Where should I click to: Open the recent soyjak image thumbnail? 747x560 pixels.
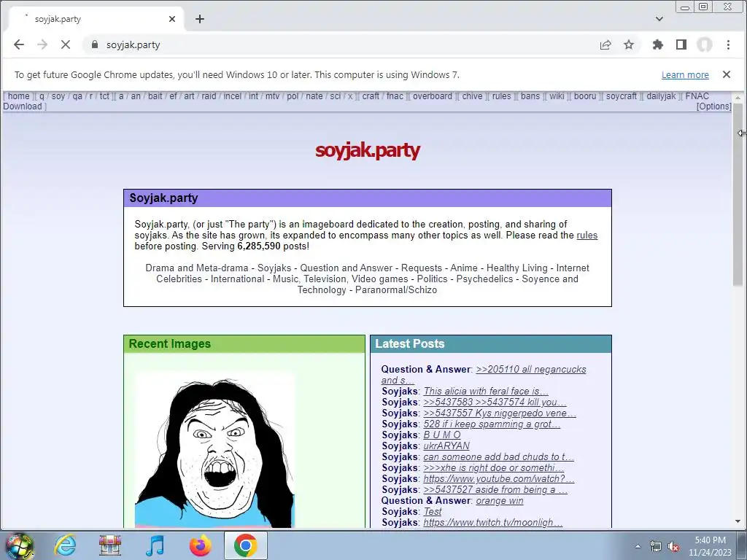214,449
